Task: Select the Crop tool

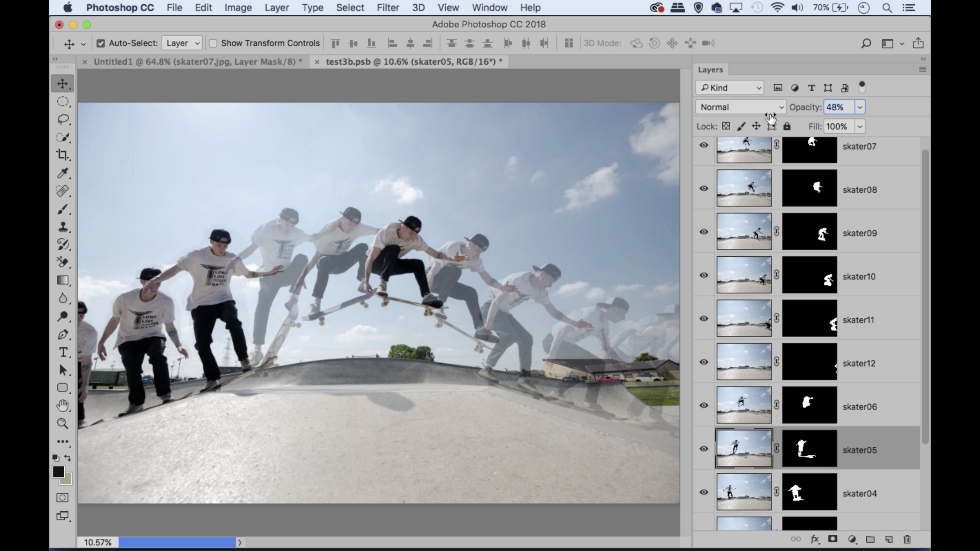Action: click(62, 155)
